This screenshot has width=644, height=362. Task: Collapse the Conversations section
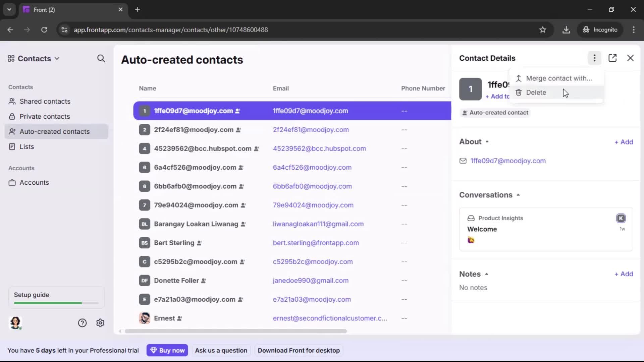point(518,194)
